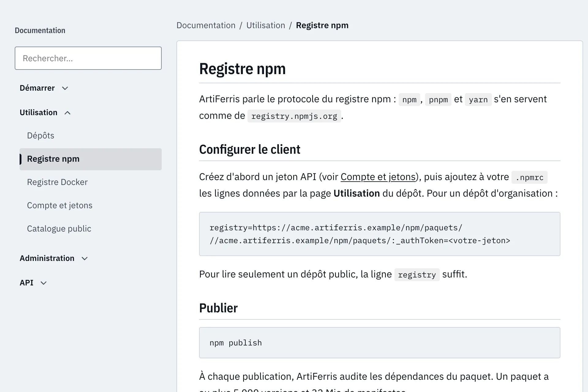Click the Utilisation breadcrumb link

266,25
